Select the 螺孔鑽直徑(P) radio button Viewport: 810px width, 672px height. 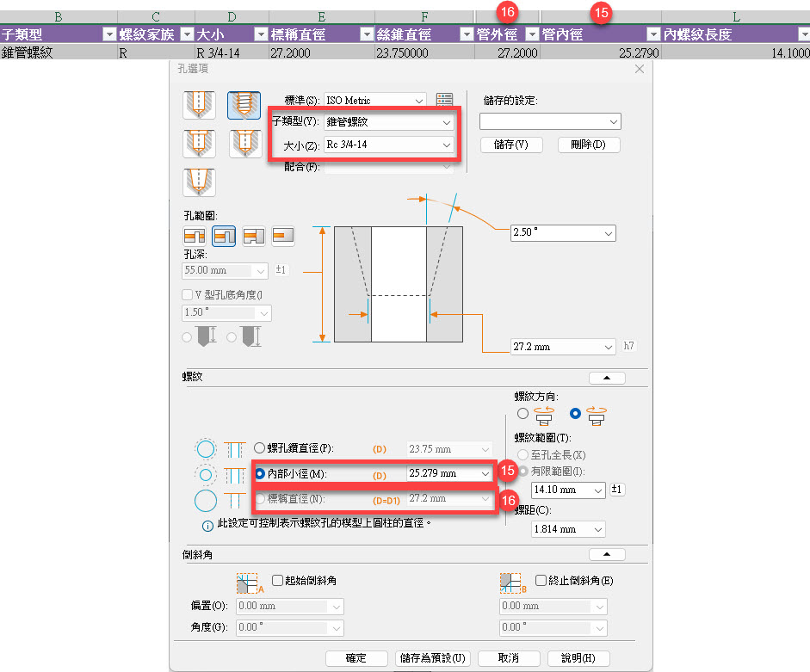[x=260, y=448]
